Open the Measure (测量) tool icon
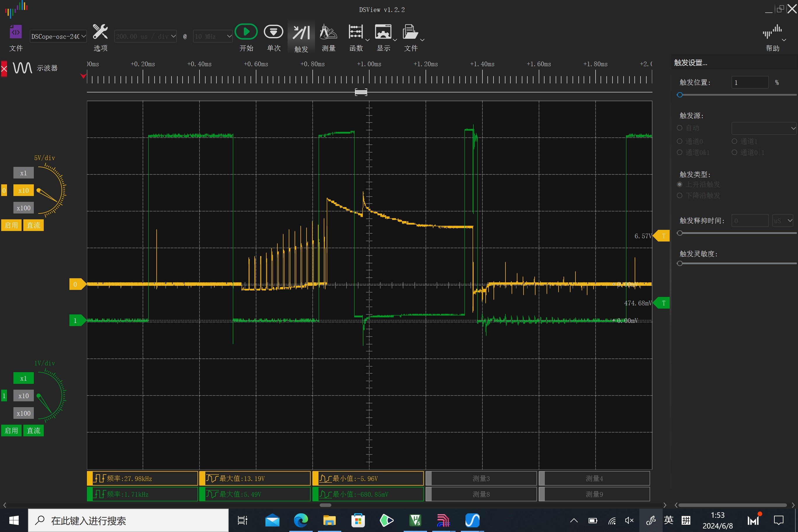This screenshot has width=798, height=532. [328, 32]
